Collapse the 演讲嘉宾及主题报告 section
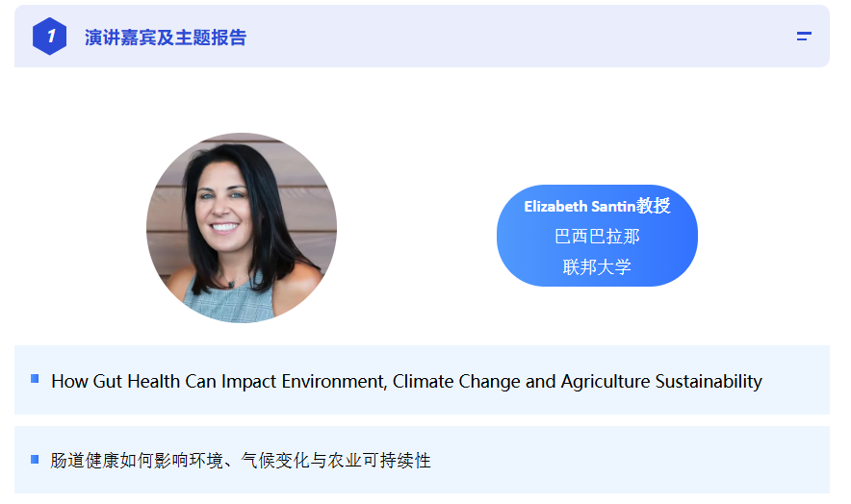Image resolution: width=851 pixels, height=504 pixels. tap(804, 37)
